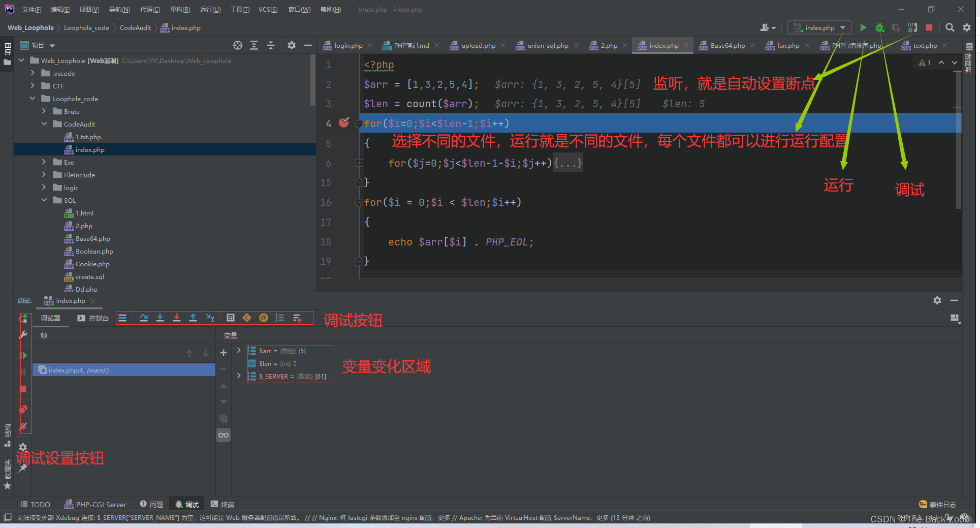980x528 pixels.
Task: Expand the FileInclude folder
Action: [x=44, y=175]
